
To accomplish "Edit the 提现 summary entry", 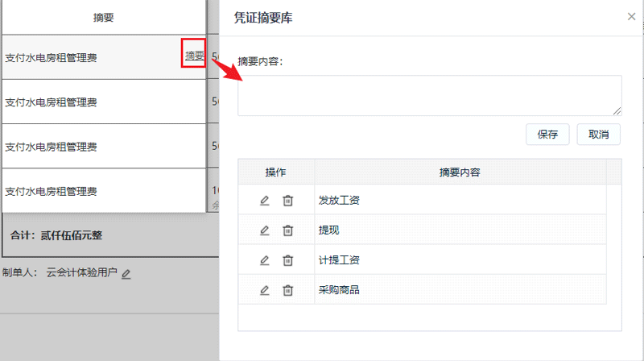I will 265,230.
